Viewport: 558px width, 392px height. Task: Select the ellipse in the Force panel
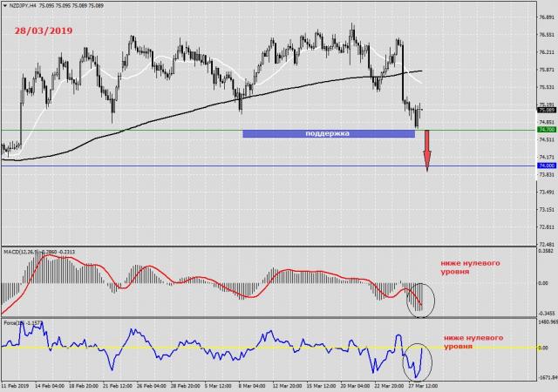pos(418,360)
